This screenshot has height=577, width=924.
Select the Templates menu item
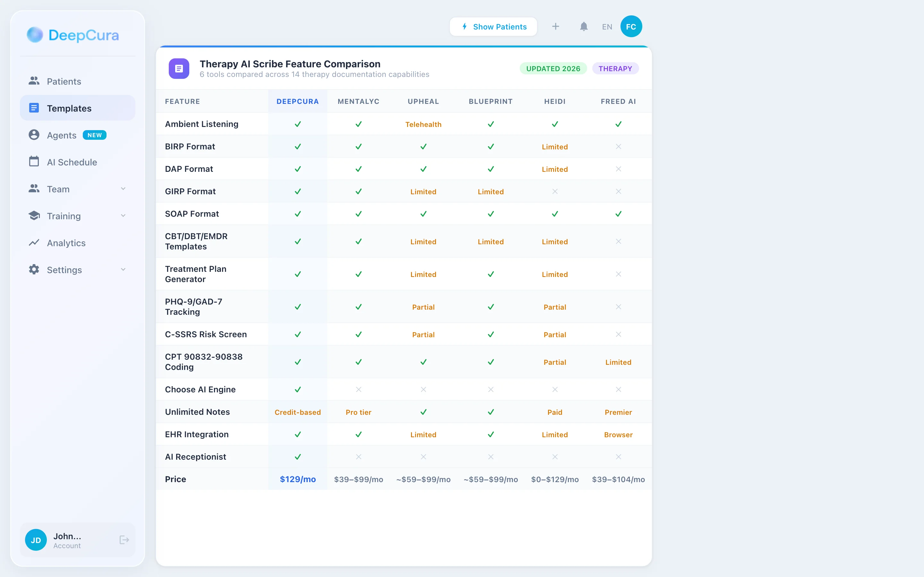[x=69, y=108]
